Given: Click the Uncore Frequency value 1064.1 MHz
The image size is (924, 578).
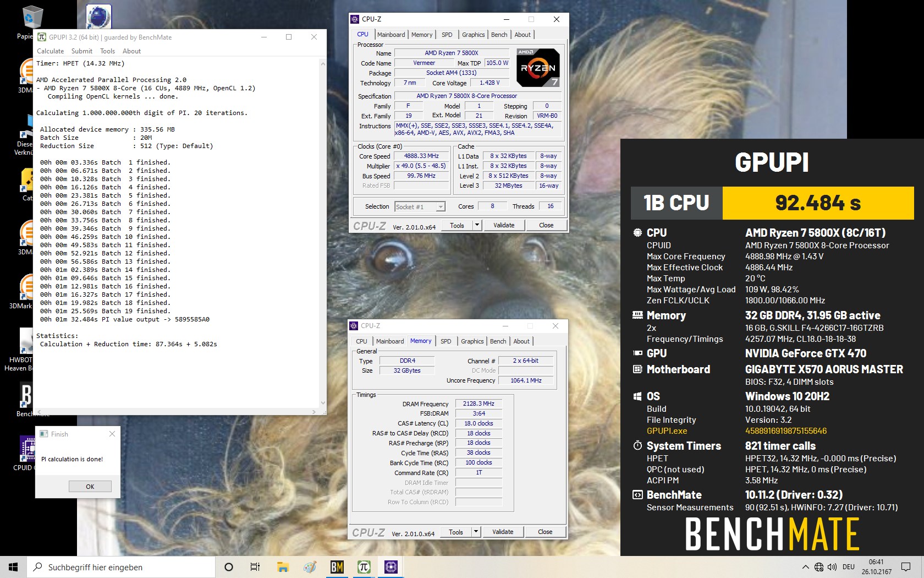Looking at the screenshot, I should (x=526, y=380).
